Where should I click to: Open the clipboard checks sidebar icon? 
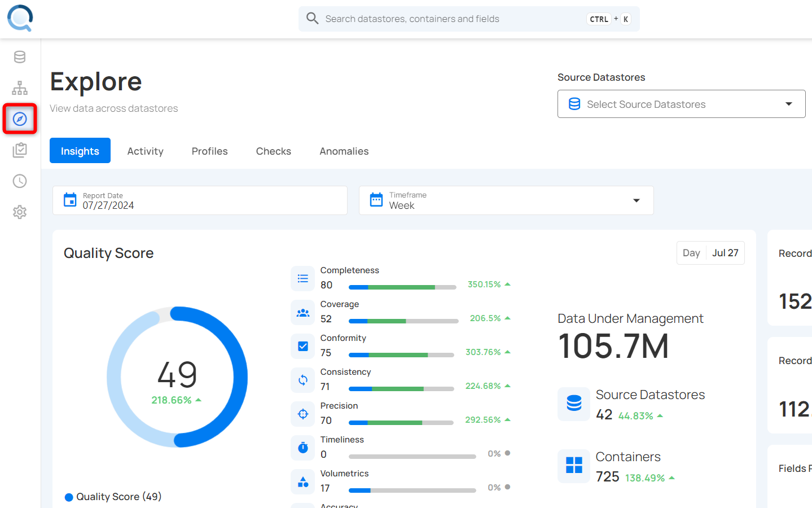20,150
